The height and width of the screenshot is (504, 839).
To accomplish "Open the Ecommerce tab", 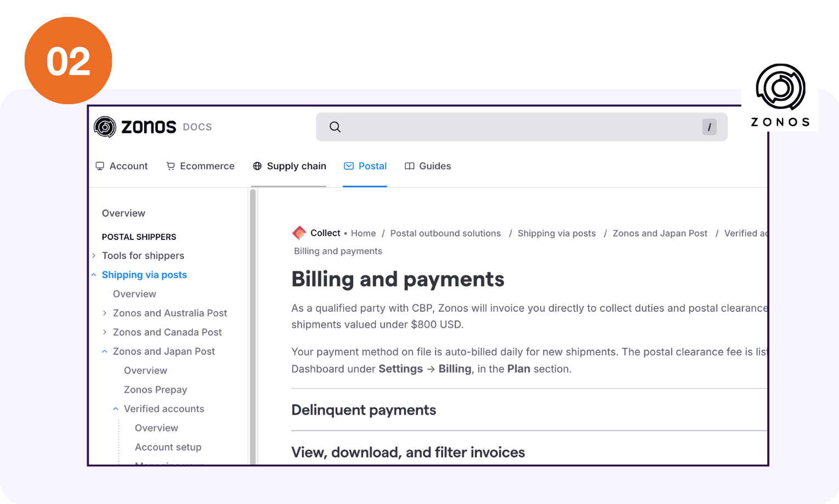I will click(x=200, y=166).
